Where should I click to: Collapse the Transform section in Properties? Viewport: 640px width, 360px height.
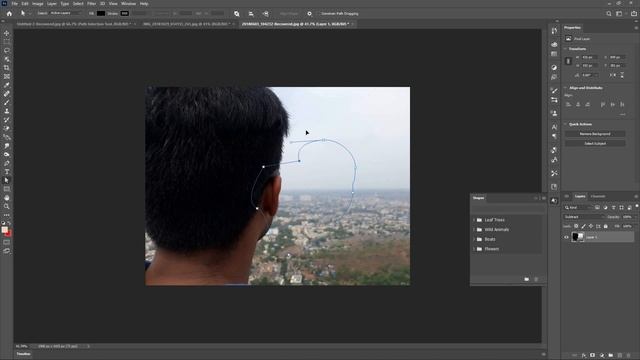tap(566, 49)
